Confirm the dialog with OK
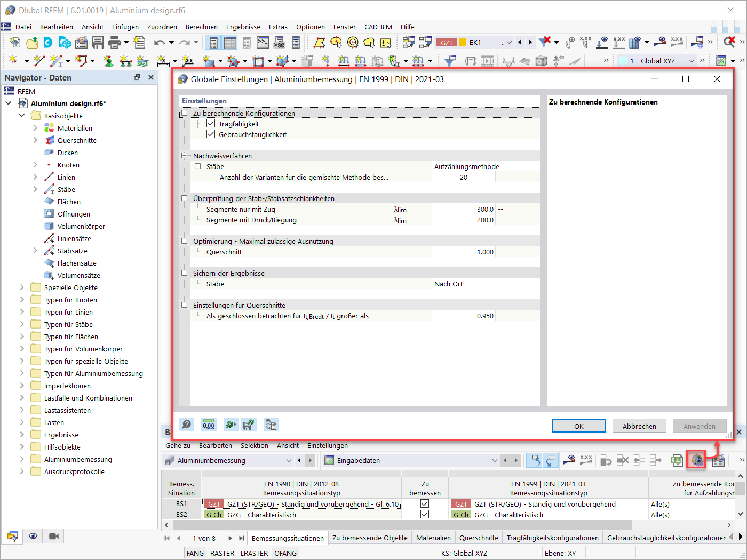The width and height of the screenshot is (747, 560). point(579,426)
